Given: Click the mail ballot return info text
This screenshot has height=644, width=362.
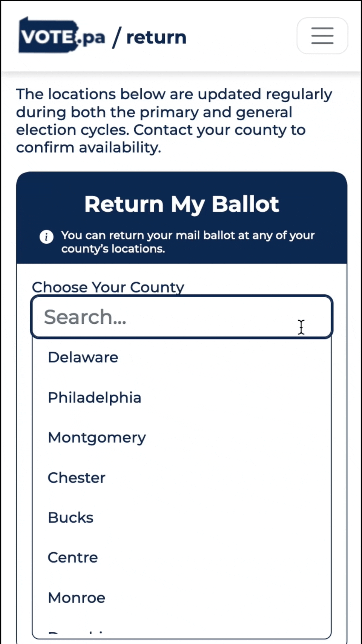Looking at the screenshot, I should (x=188, y=242).
